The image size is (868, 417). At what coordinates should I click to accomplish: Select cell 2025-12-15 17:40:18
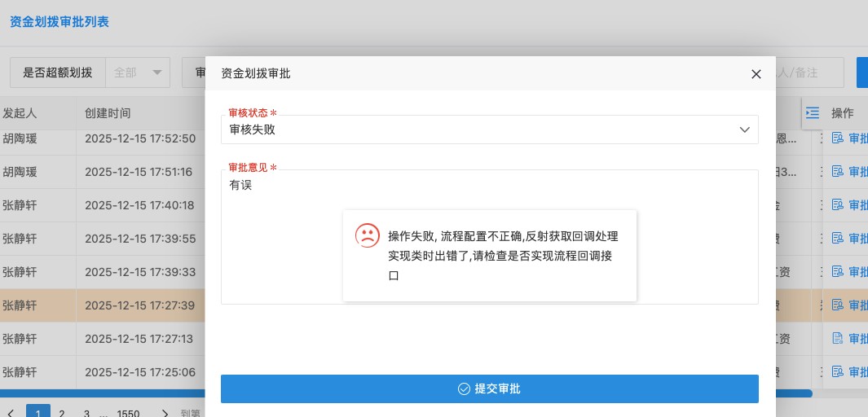coord(139,205)
